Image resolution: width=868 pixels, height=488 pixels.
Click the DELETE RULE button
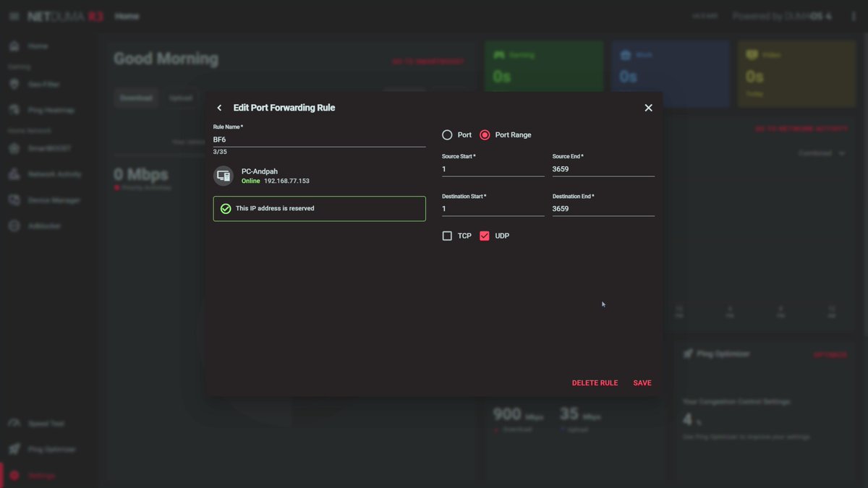click(x=595, y=383)
